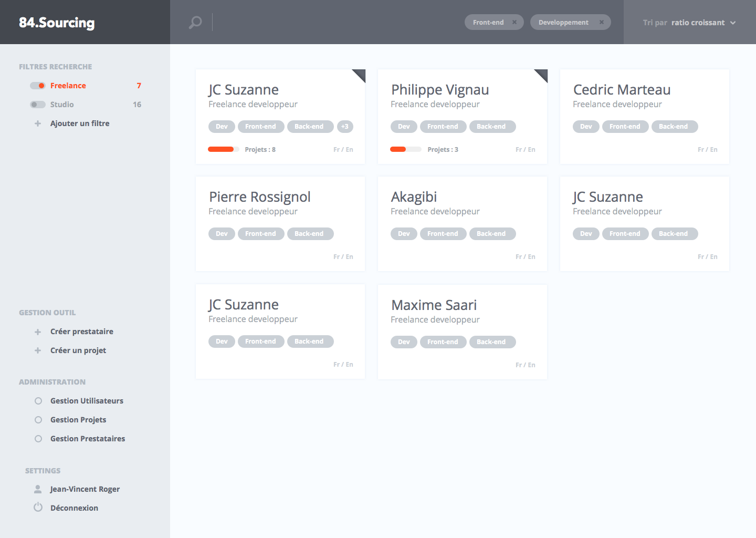The height and width of the screenshot is (538, 756).
Task: Click corner ribbon on Philippe Vignau card
Action: click(542, 75)
